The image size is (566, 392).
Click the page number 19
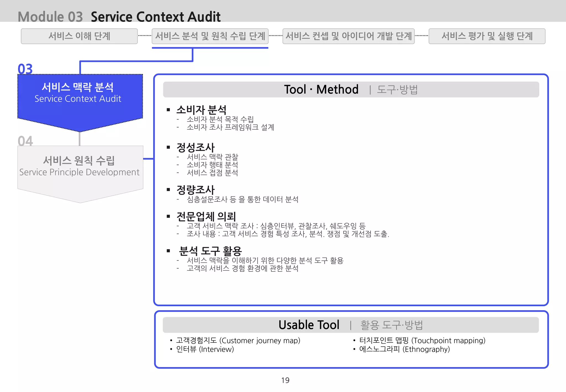(x=285, y=380)
